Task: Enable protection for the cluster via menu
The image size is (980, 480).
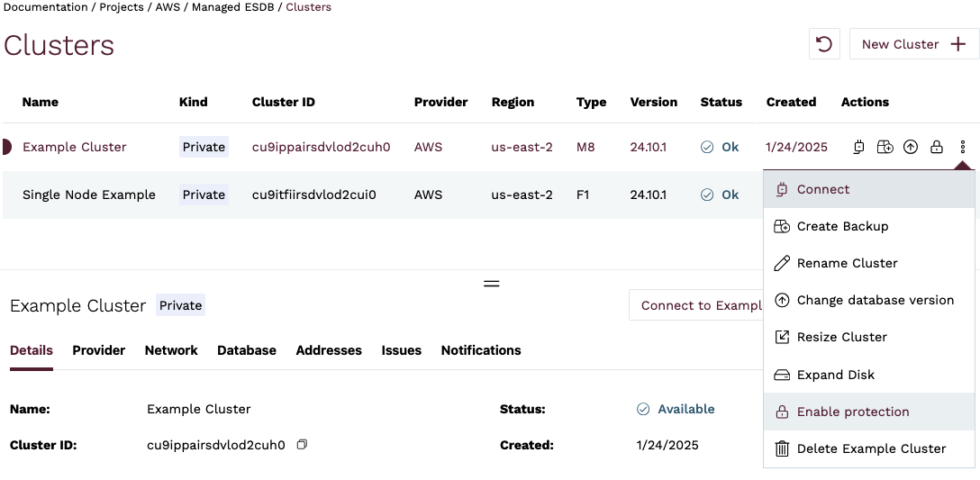Action: coord(852,412)
